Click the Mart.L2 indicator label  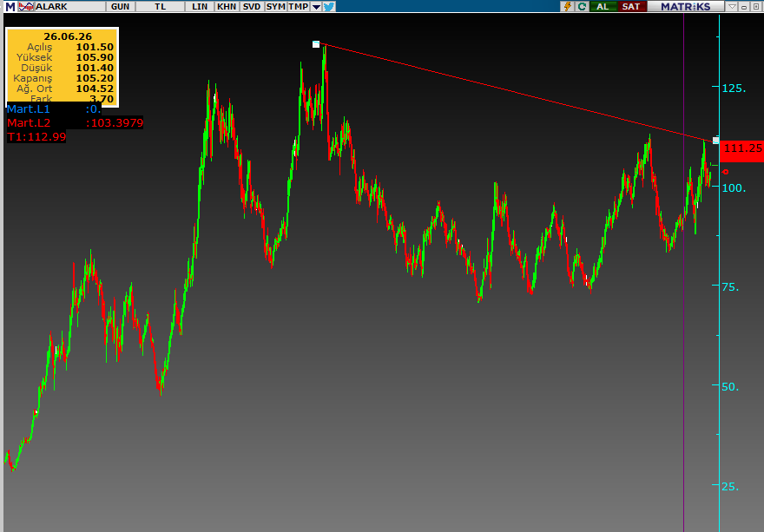point(29,122)
